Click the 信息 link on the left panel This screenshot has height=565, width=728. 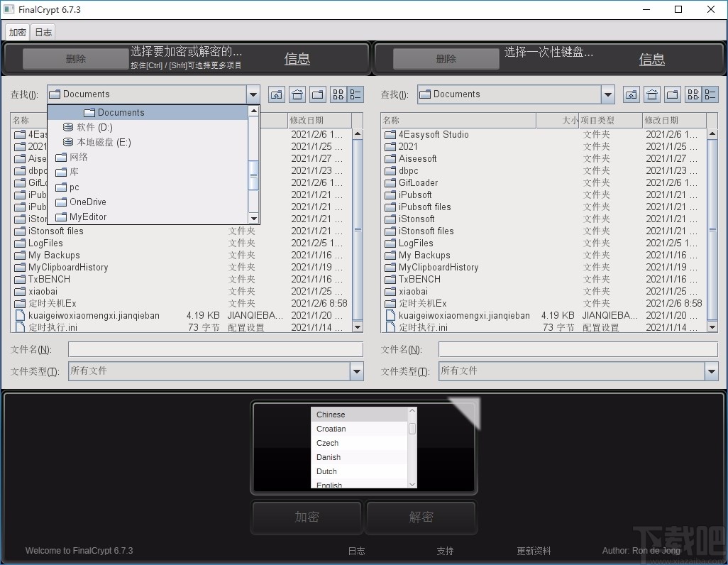click(297, 59)
